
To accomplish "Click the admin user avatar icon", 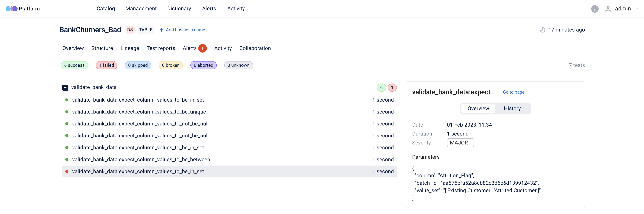I will point(608,9).
